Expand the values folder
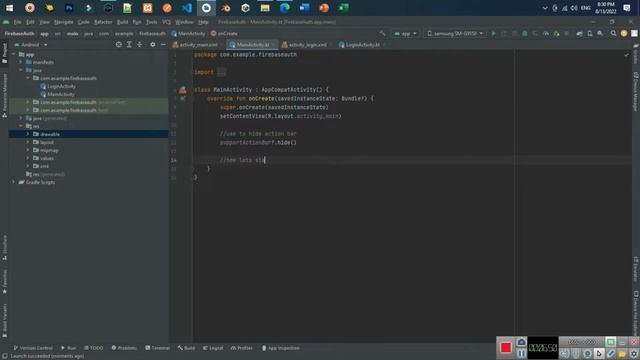Screen dimensions: 640x360 pos(28,158)
